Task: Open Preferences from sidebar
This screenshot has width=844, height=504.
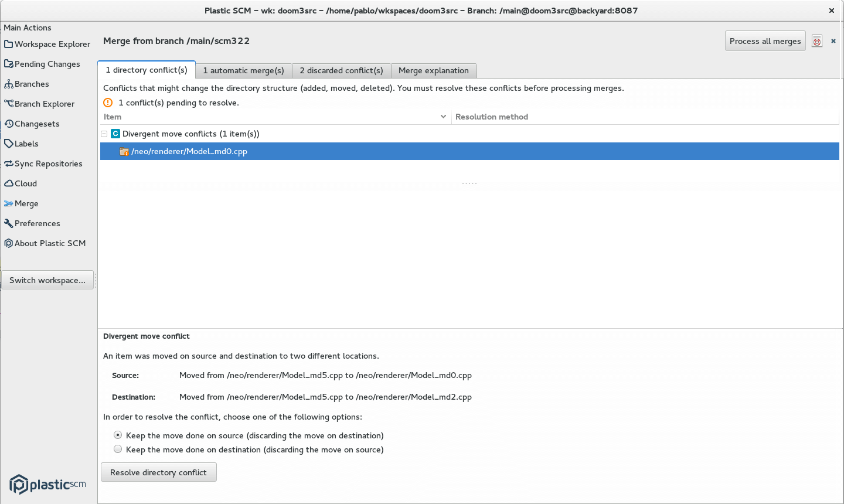Action: (32, 223)
